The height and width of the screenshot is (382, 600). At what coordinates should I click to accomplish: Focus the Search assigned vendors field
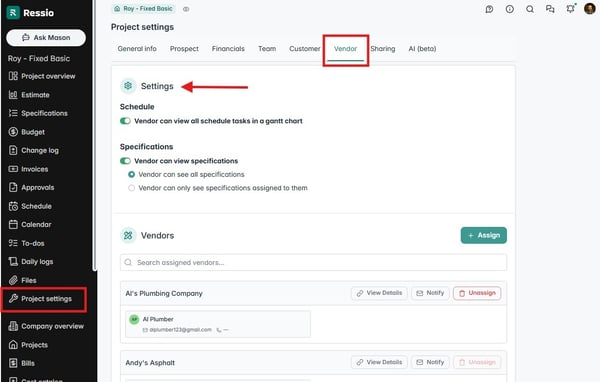(x=313, y=263)
